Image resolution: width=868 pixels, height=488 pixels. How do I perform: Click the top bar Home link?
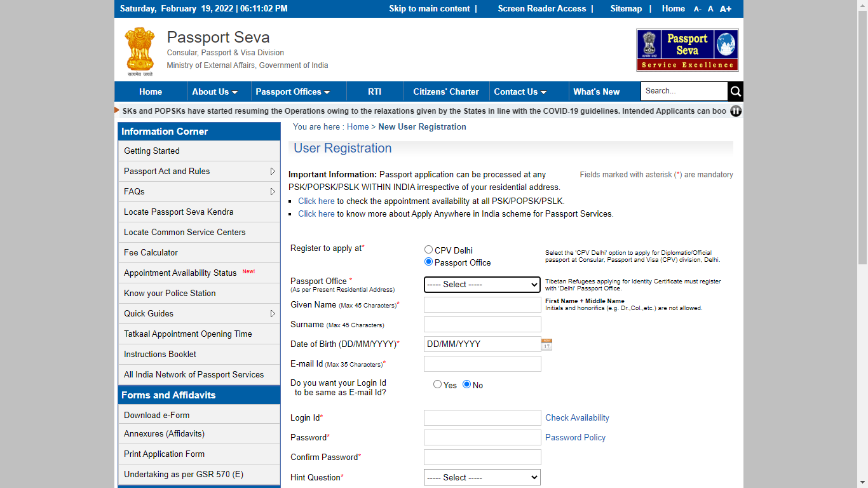(673, 9)
